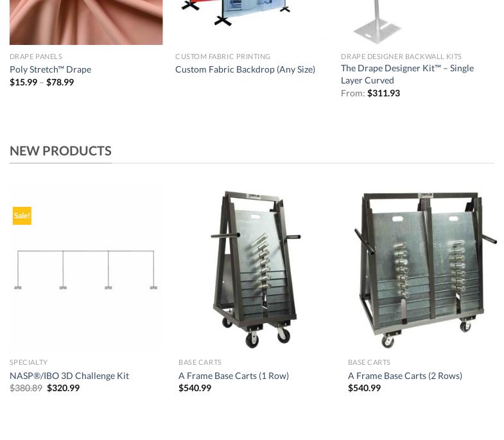Viewport: 504px width, 440px height.
Task: Click the silver base plate product image
Action: point(378,22)
